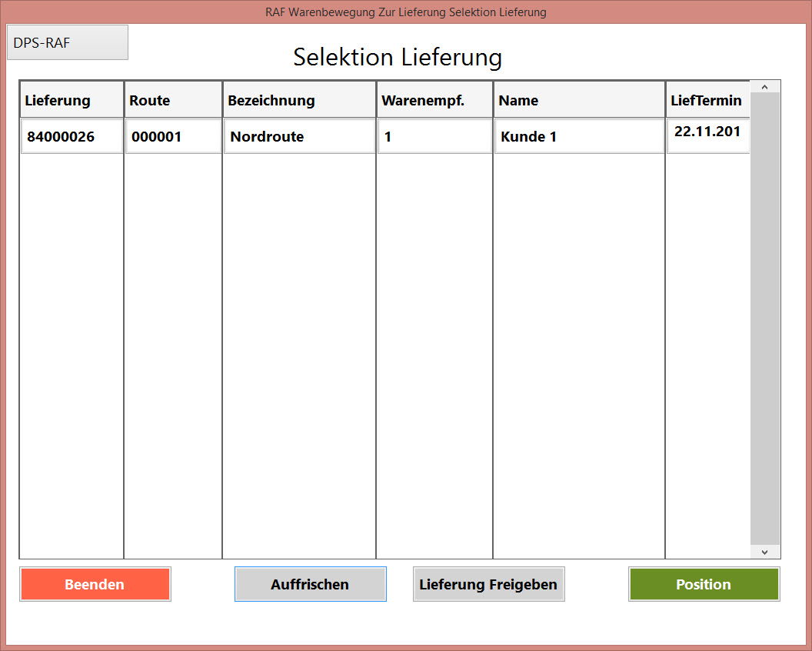
Task: Select the Warenempf. column header
Action: coord(434,101)
